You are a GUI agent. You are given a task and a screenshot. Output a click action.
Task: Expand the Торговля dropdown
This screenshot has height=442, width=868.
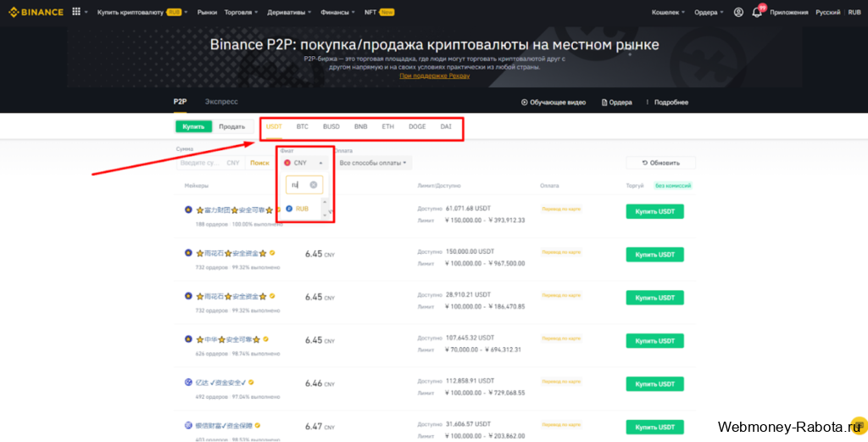(241, 12)
